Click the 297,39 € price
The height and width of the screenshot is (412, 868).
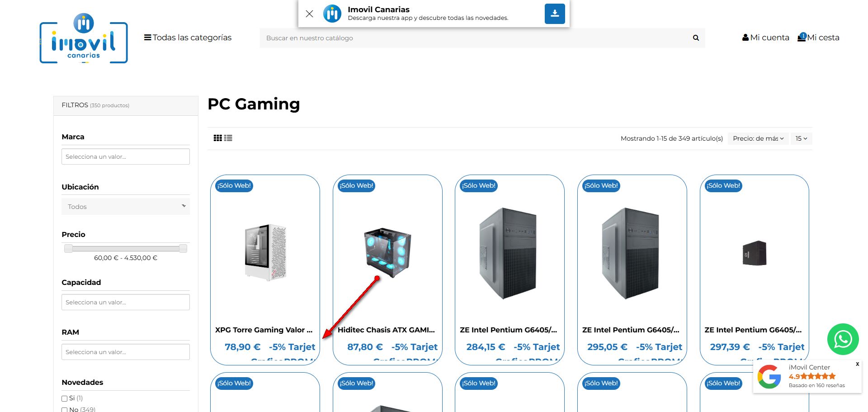pyautogui.click(x=730, y=347)
